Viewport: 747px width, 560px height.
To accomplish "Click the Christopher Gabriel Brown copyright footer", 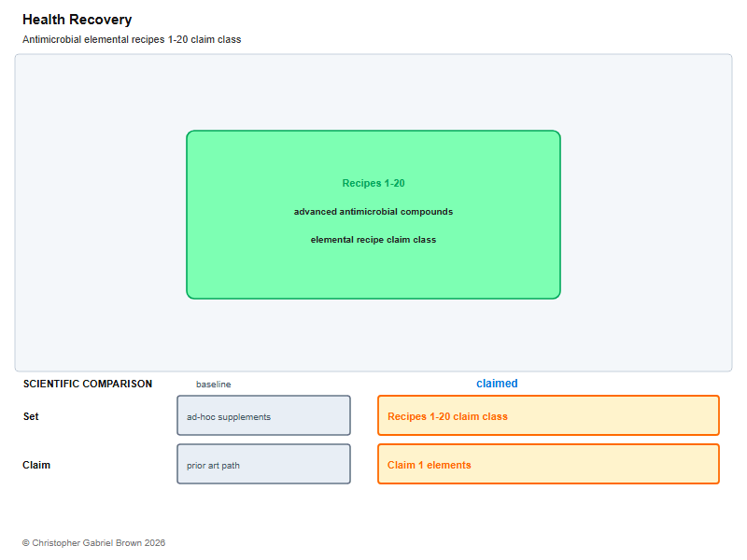I will pyautogui.click(x=94, y=543).
